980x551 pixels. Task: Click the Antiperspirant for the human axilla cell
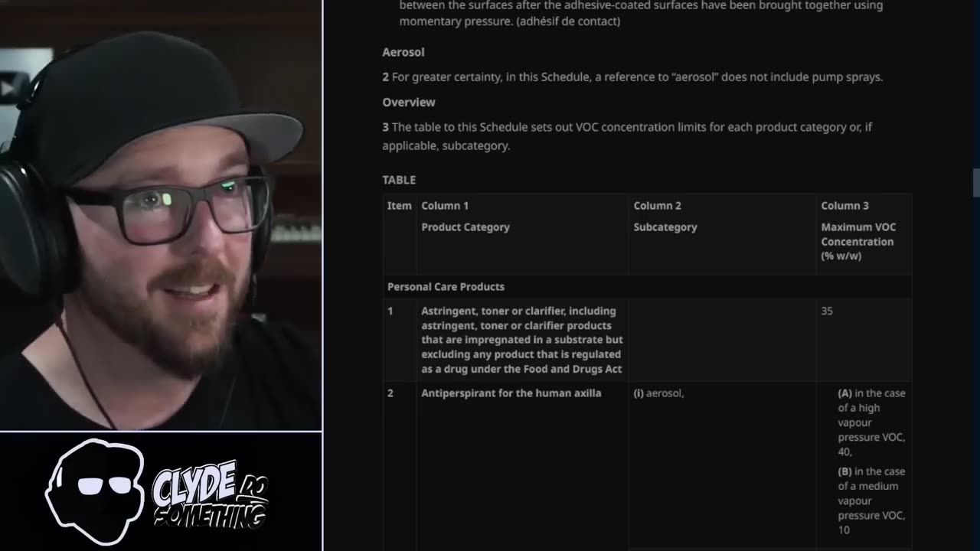(x=511, y=393)
